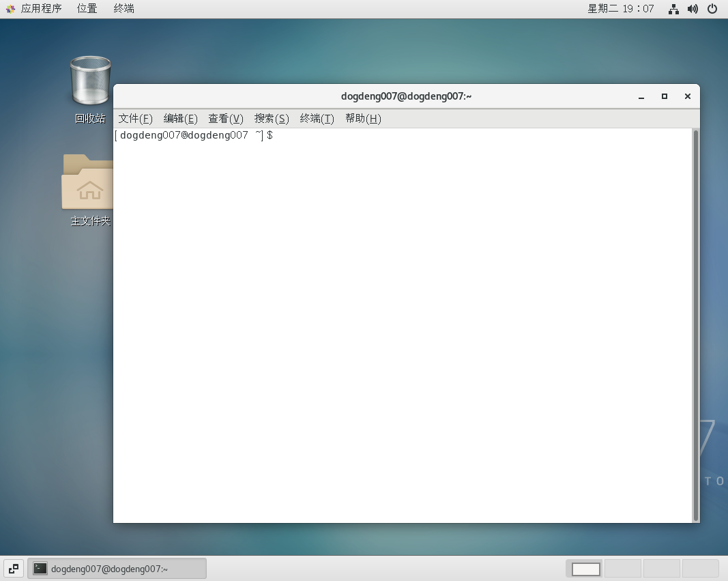Viewport: 728px width, 581px height.
Task: Open the 搜索(S) menu
Action: click(x=272, y=119)
